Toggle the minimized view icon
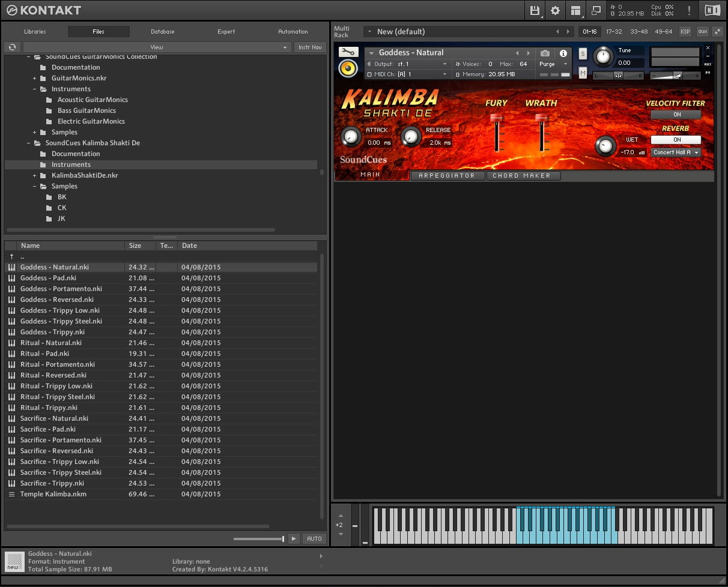 click(x=596, y=10)
